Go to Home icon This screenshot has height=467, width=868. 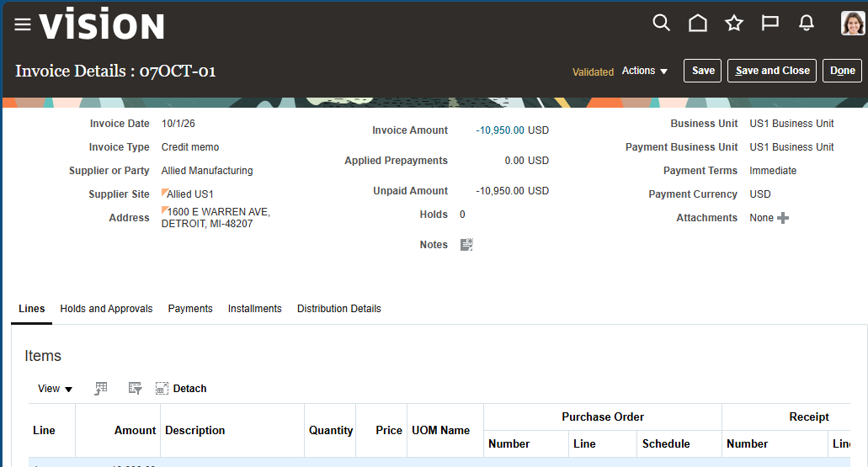697,23
